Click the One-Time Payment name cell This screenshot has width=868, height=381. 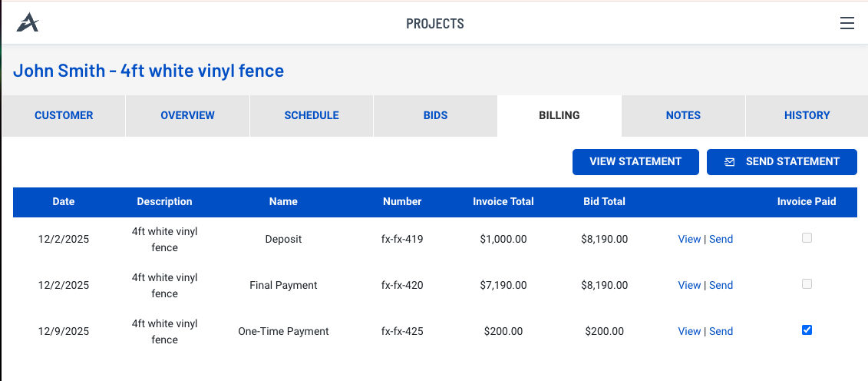click(283, 331)
